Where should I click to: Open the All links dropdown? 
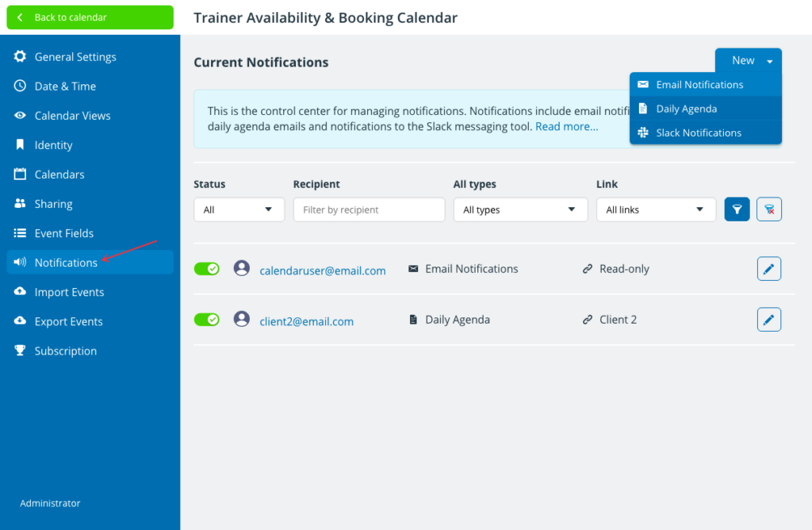[x=656, y=209]
